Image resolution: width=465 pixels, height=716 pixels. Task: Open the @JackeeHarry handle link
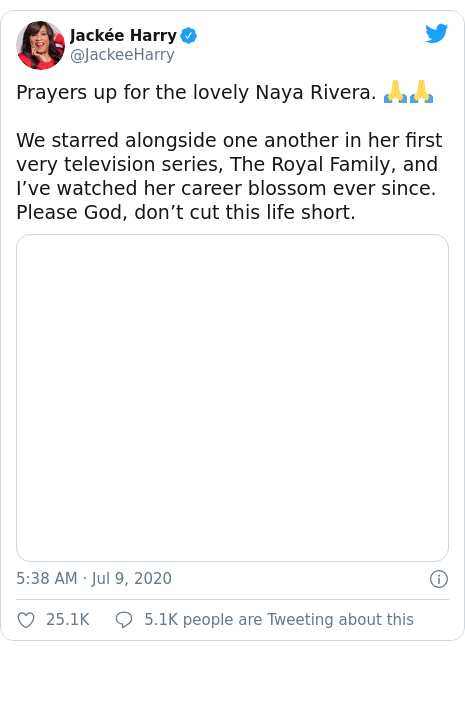(122, 55)
